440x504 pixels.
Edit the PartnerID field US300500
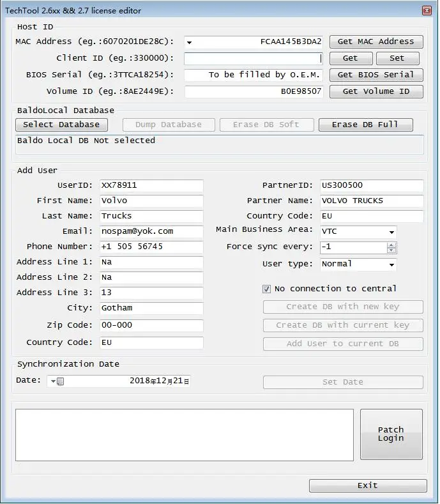click(x=372, y=185)
